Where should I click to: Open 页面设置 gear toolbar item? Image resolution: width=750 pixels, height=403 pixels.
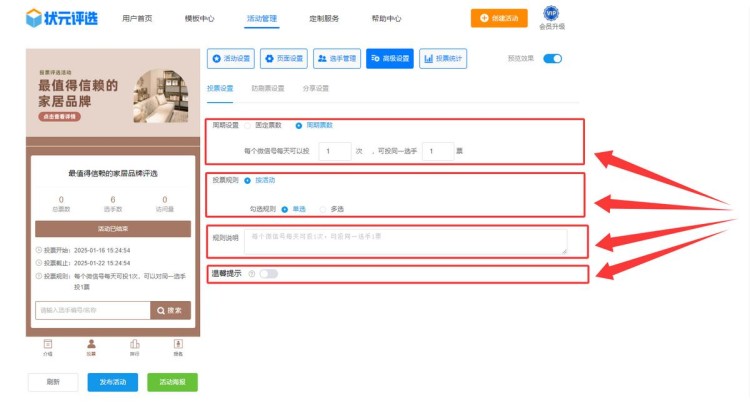point(284,59)
